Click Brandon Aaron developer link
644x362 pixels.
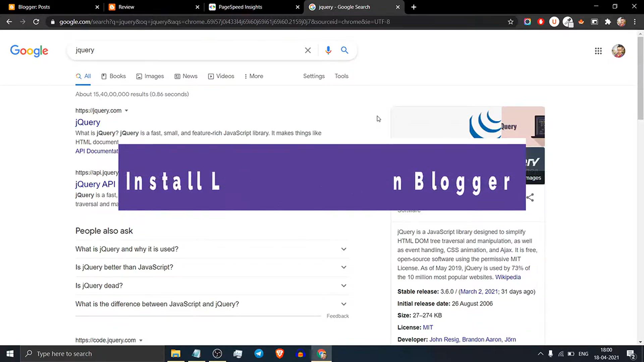coord(481,340)
